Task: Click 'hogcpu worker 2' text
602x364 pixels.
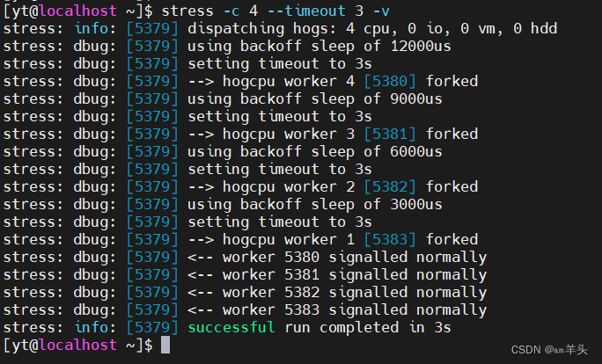Action: click(289, 187)
